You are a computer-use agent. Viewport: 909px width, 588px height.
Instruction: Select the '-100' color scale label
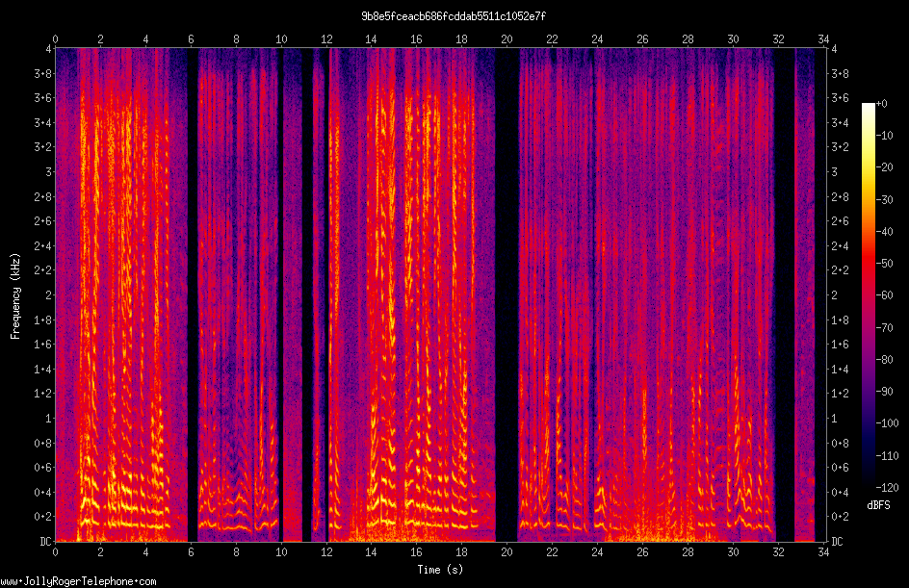[x=887, y=423]
